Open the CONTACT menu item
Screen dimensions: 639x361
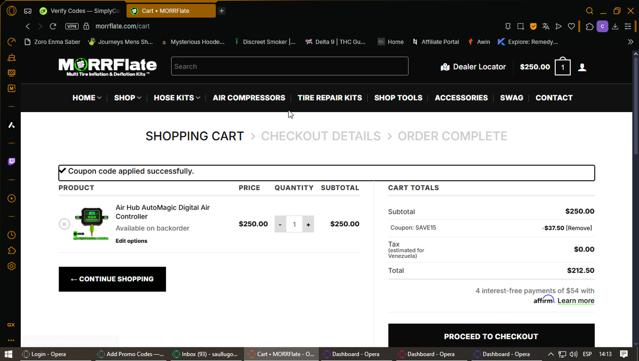coord(554,98)
